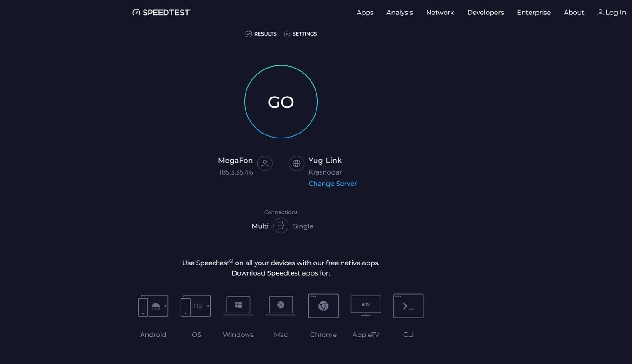632x364 pixels.
Task: Open the Apps menu
Action: [x=365, y=13]
